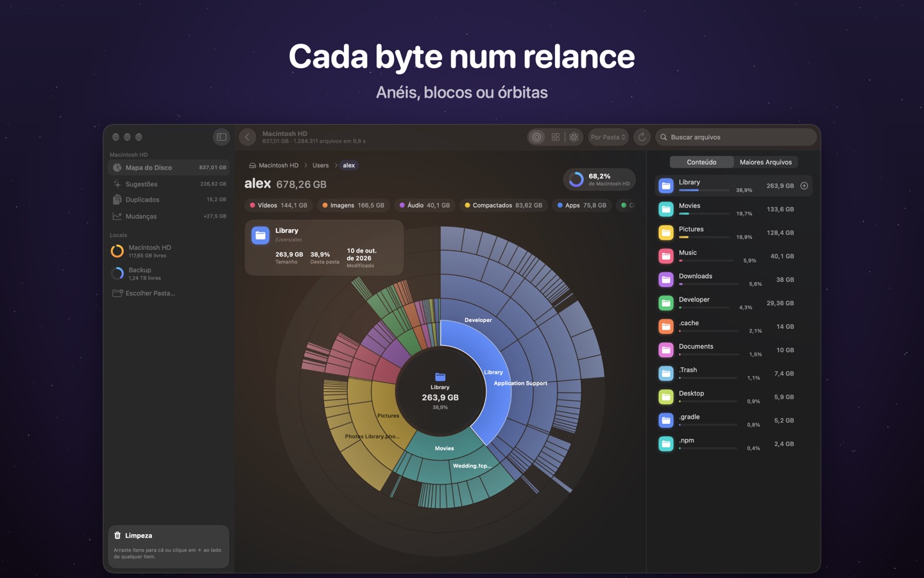Open the Por Pasta dropdown
924x578 pixels.
coord(608,137)
